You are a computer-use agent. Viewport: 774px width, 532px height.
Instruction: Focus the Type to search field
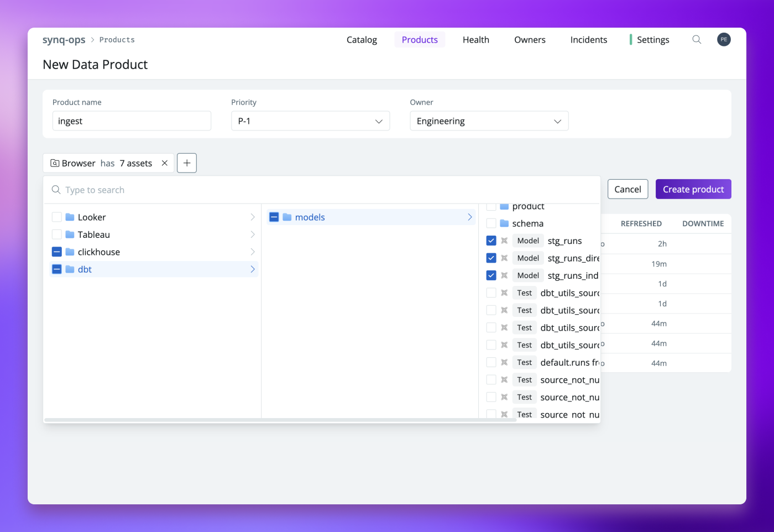(x=322, y=190)
